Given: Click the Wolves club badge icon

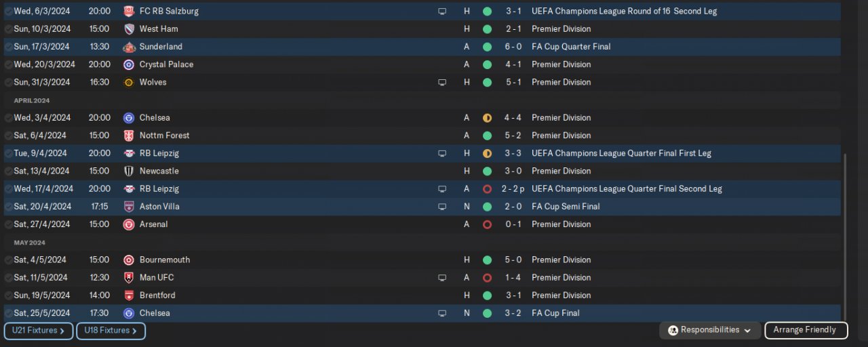Looking at the screenshot, I should [x=129, y=82].
